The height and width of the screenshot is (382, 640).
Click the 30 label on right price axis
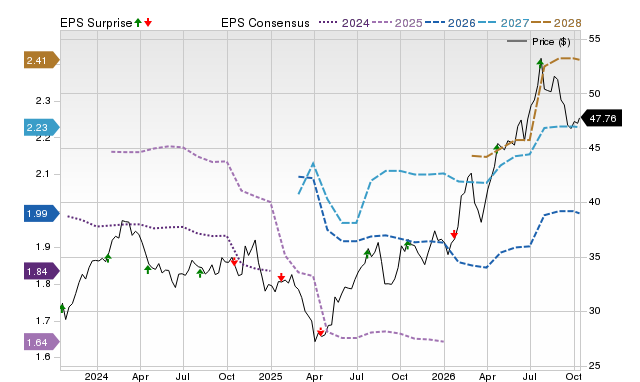click(x=594, y=311)
